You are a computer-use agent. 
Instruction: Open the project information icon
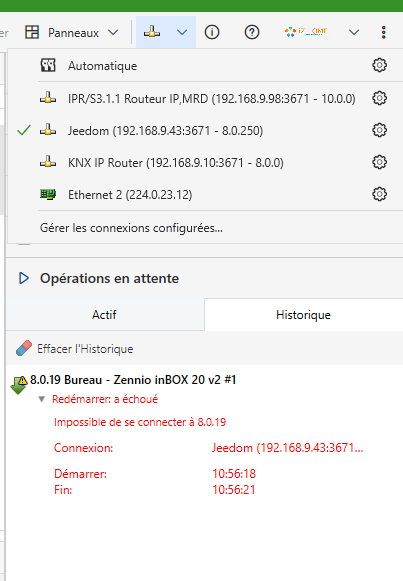click(212, 32)
